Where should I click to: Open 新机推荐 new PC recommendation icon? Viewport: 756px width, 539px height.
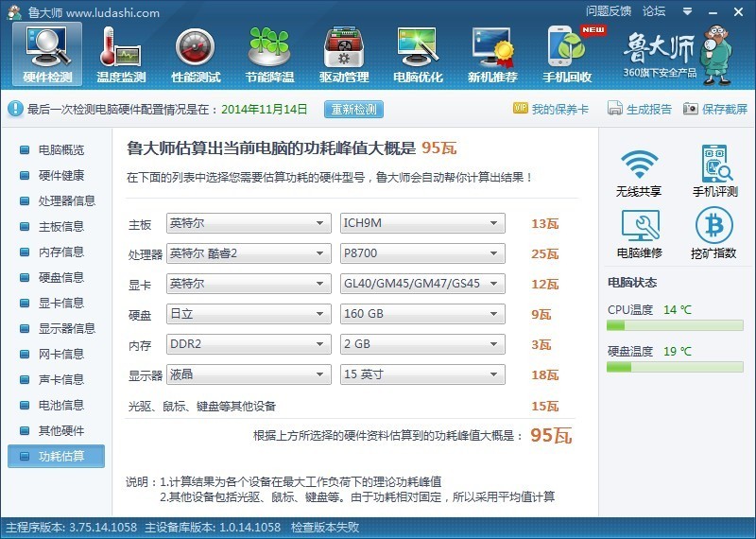coord(492,54)
